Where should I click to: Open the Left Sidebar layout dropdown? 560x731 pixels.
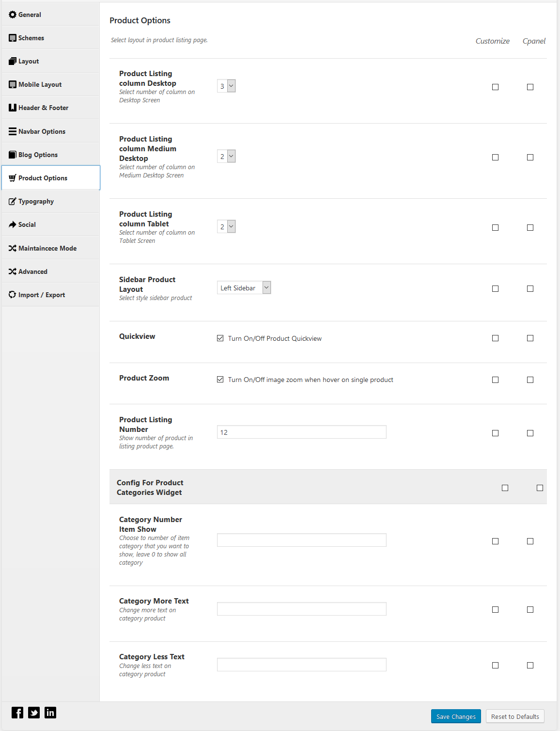(x=244, y=287)
